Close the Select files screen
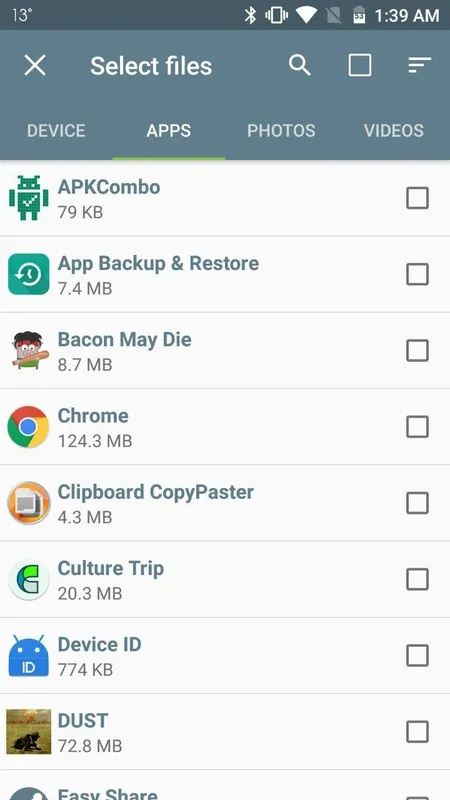The width and height of the screenshot is (450, 800). [35, 65]
